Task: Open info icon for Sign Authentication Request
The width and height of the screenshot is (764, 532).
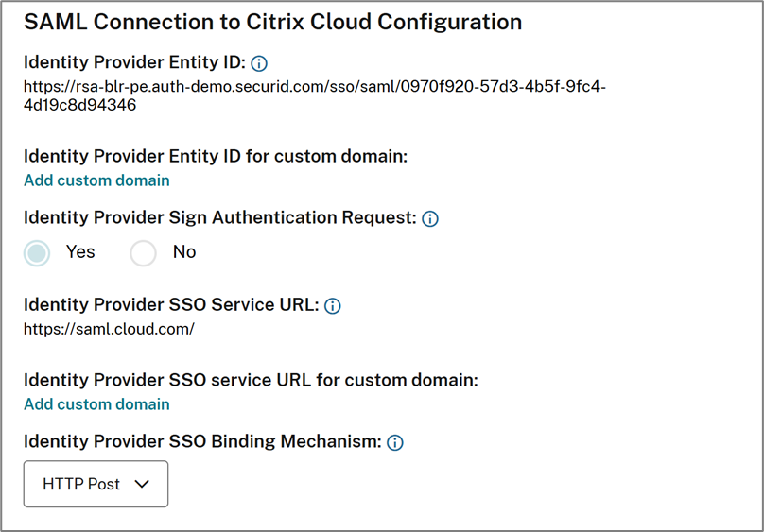Action: coord(430,218)
